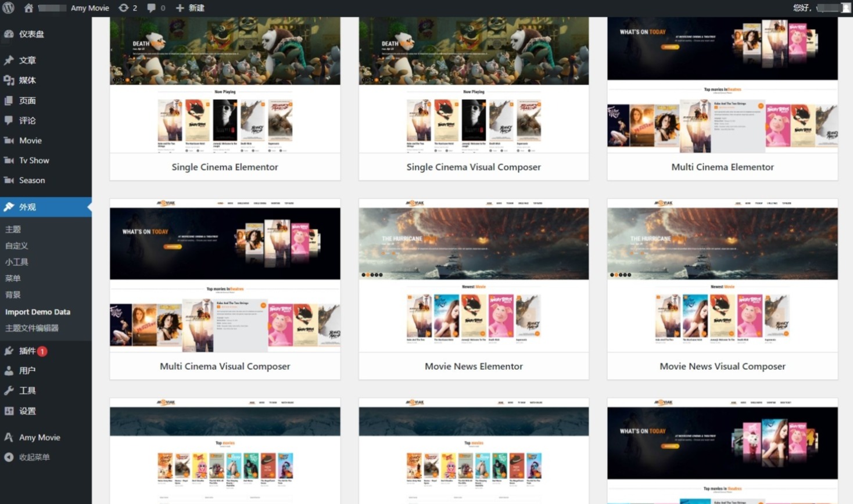
Task: Click the Movie News Elementor title
Action: [x=474, y=366]
